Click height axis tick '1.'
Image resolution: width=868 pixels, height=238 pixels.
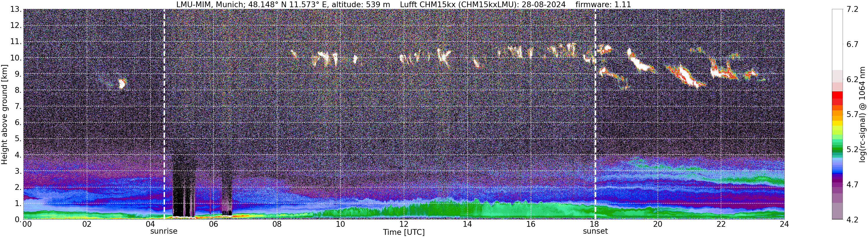pyautogui.click(x=18, y=203)
